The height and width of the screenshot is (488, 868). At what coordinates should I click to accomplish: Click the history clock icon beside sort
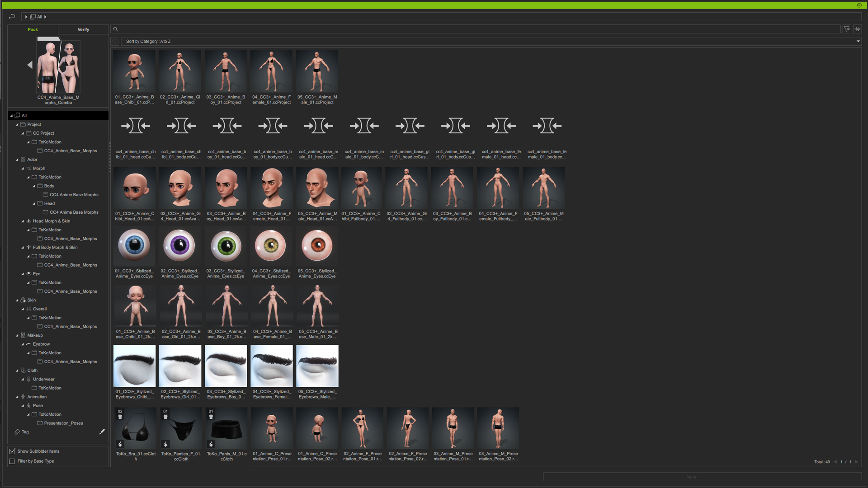[x=115, y=41]
